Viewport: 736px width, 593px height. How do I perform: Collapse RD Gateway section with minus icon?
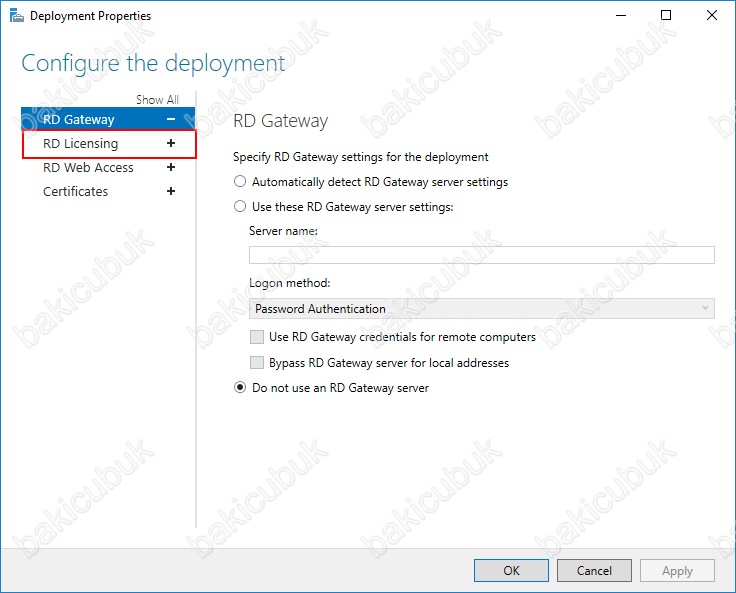(x=171, y=119)
